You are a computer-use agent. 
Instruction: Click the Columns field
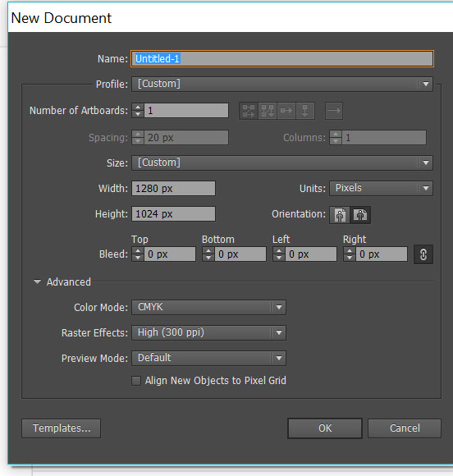384,138
